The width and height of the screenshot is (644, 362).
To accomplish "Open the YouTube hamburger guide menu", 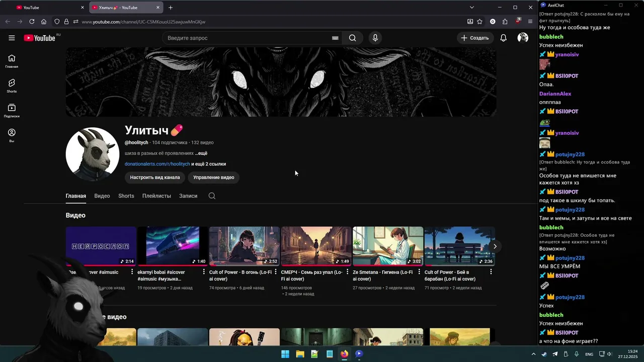I will pyautogui.click(x=12, y=38).
